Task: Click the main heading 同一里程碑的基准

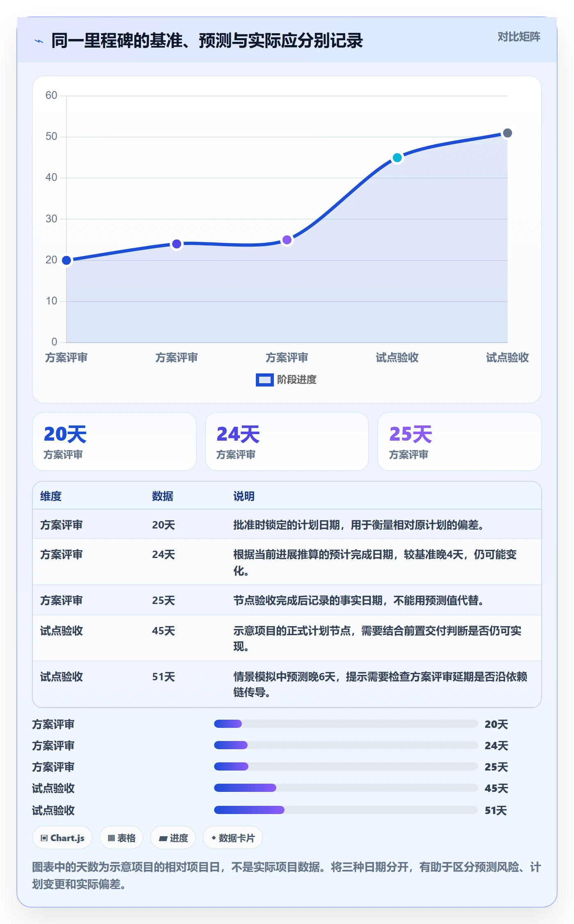Action: point(207,41)
